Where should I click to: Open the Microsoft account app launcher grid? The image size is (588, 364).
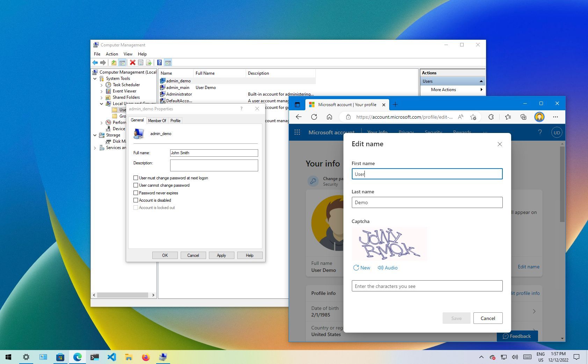click(x=297, y=132)
